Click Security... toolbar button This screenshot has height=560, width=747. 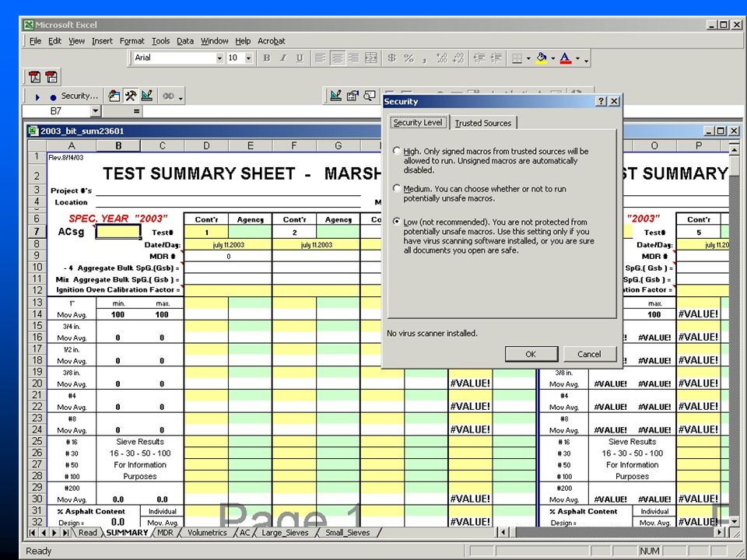79,96
